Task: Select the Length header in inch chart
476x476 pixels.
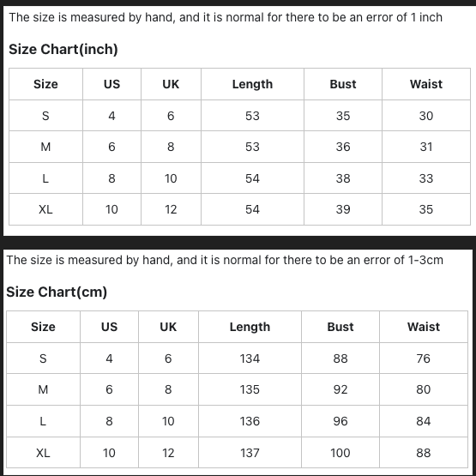Action: (252, 84)
